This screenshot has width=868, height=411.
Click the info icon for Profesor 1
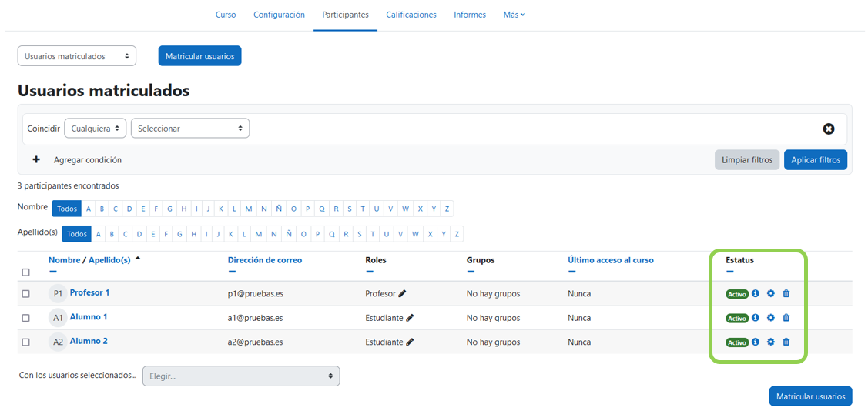756,294
